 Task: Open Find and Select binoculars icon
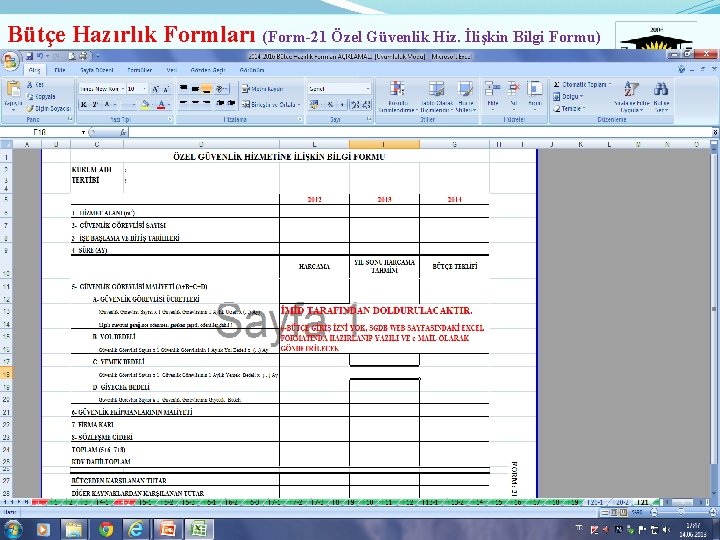pyautogui.click(x=661, y=96)
